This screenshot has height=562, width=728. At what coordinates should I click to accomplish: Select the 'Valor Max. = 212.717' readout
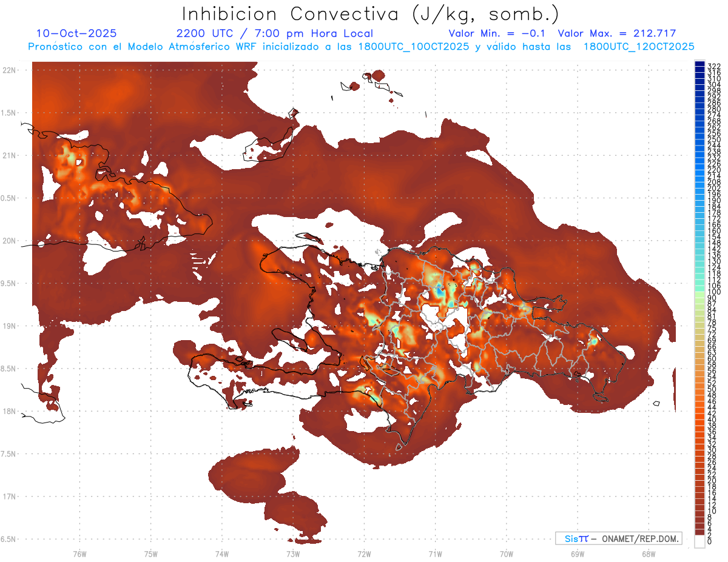click(616, 33)
